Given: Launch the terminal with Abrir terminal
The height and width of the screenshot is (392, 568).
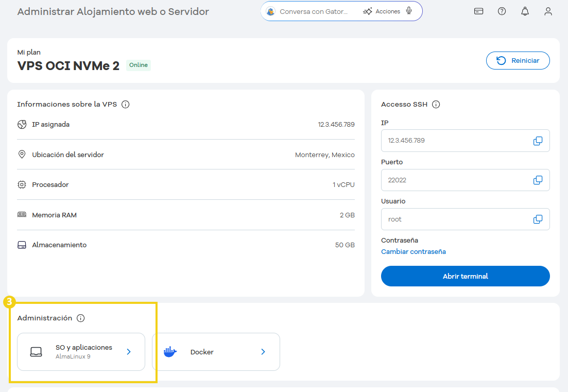Looking at the screenshot, I should [x=465, y=276].
